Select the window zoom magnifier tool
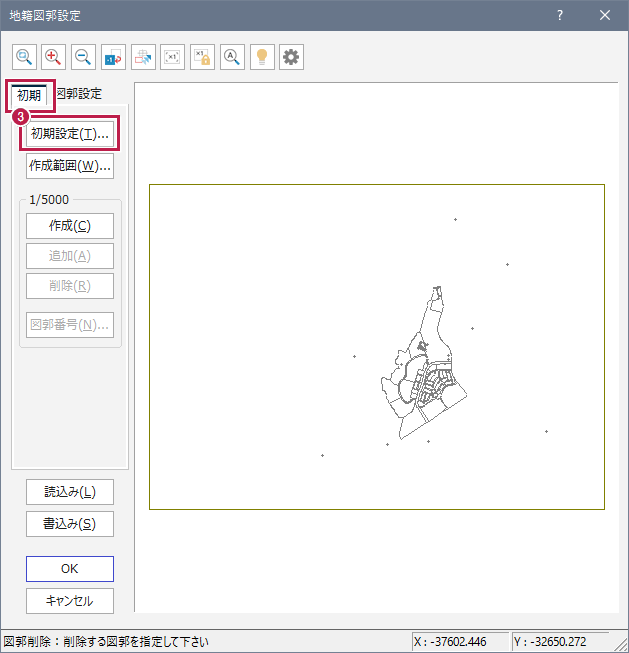 [x=24, y=57]
